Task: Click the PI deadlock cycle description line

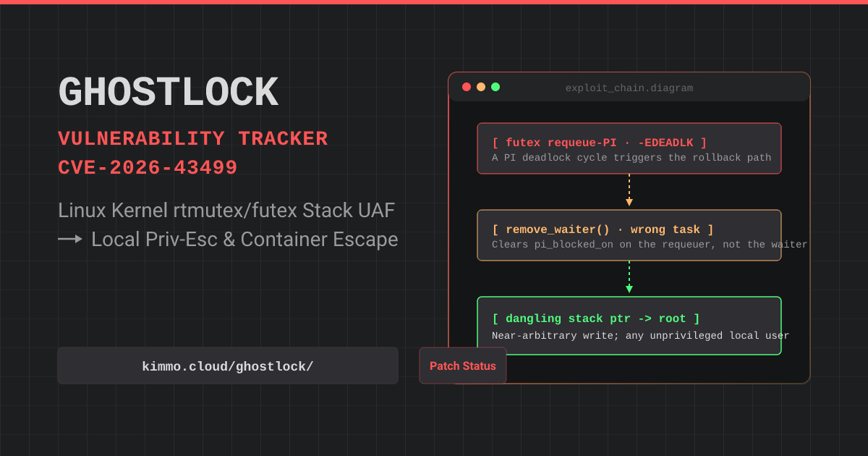Action: [631, 158]
